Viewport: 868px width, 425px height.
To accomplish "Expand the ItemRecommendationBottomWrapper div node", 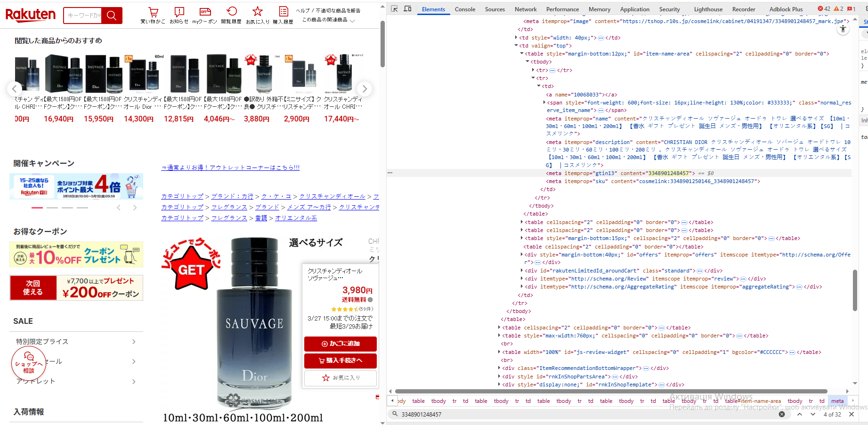I will pos(499,368).
